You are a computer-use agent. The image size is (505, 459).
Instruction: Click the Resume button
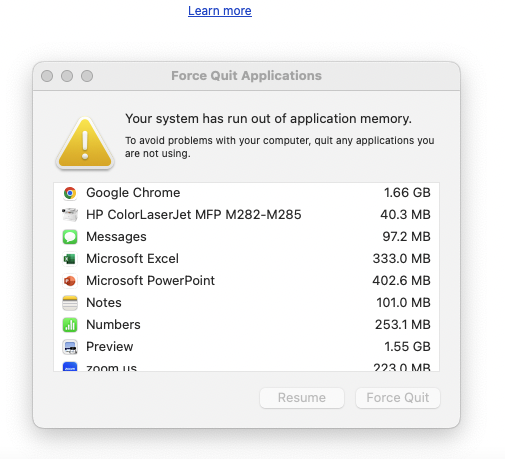[302, 398]
